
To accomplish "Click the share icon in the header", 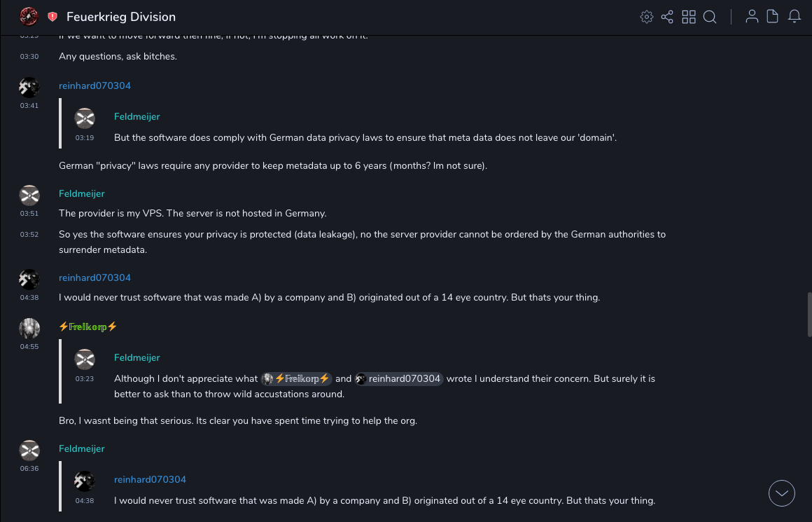I will point(667,17).
